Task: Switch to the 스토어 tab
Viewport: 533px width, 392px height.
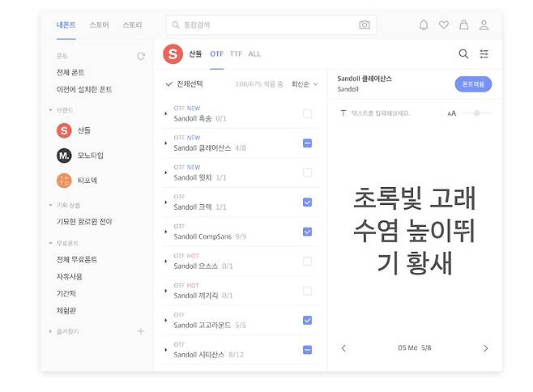Action: (100, 25)
